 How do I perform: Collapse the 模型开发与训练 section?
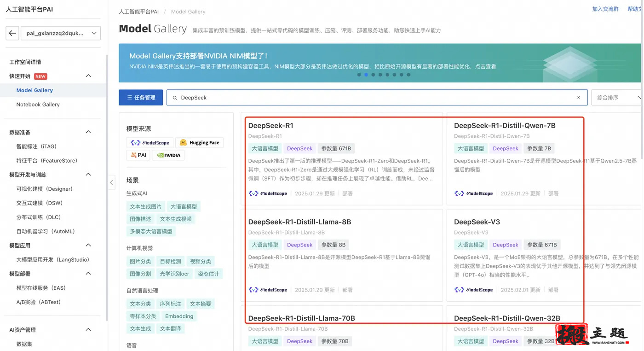coord(88,175)
